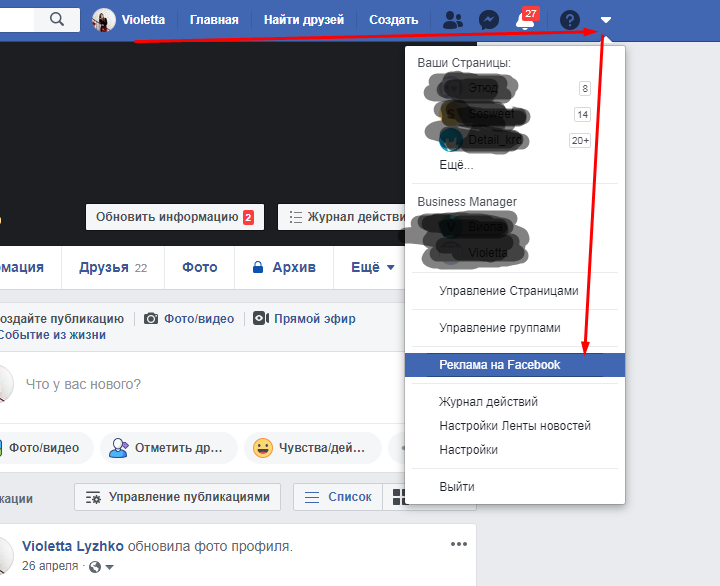Image resolution: width=720 pixels, height=586 pixels.
Task: Click Отметить др... tag friends button
Action: (169, 448)
